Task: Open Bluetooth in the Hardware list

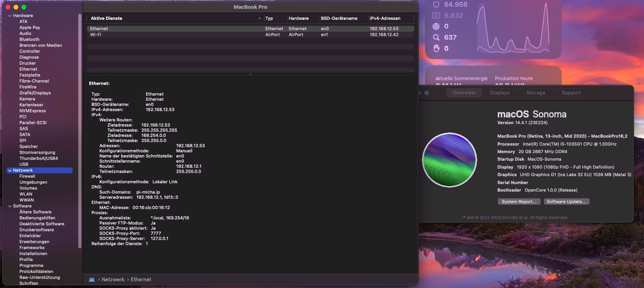Action: [x=29, y=40]
